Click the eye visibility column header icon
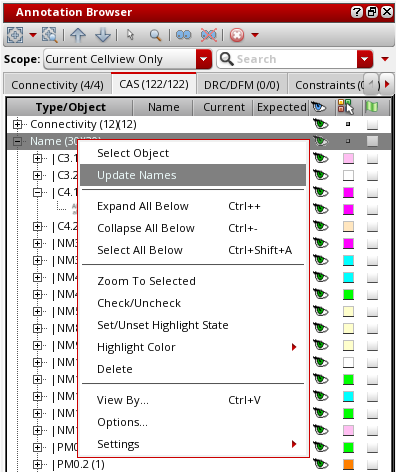The height and width of the screenshot is (472, 396). [x=319, y=107]
